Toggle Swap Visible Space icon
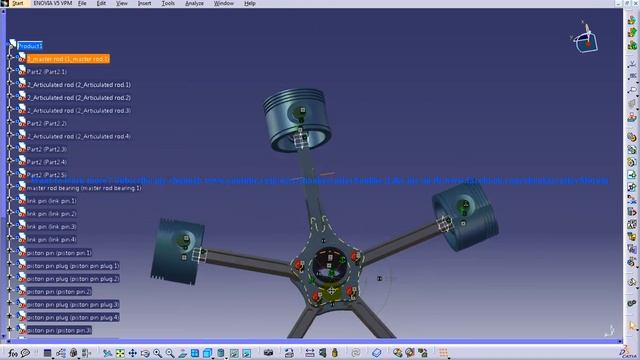 point(247,353)
